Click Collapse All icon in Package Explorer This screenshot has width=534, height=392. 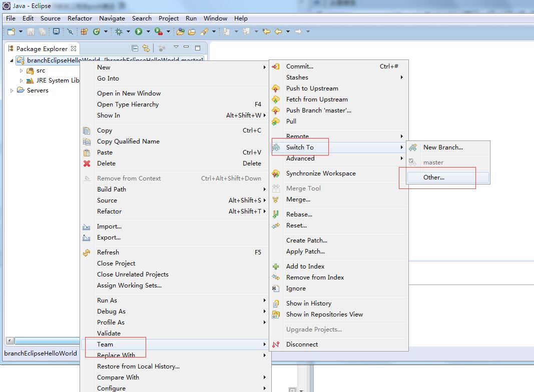click(x=135, y=48)
